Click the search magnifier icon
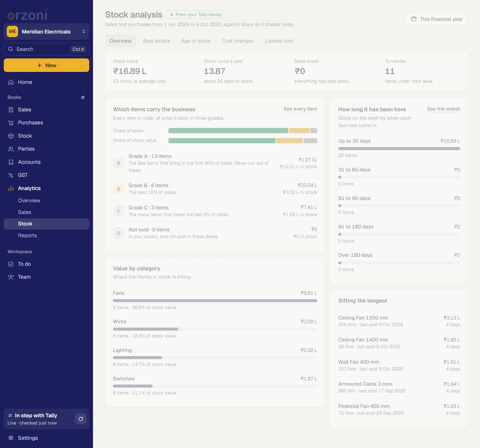The image size is (480, 448). coord(10,49)
